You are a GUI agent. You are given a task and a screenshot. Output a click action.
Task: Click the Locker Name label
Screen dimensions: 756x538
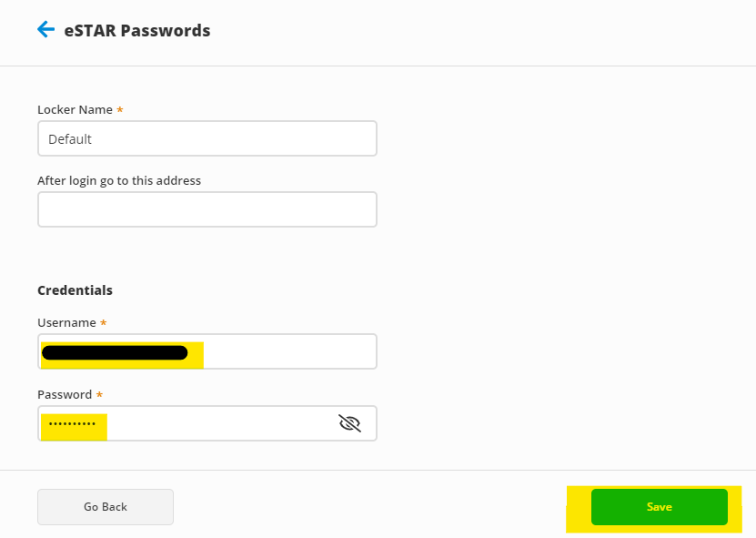pyautogui.click(x=75, y=109)
